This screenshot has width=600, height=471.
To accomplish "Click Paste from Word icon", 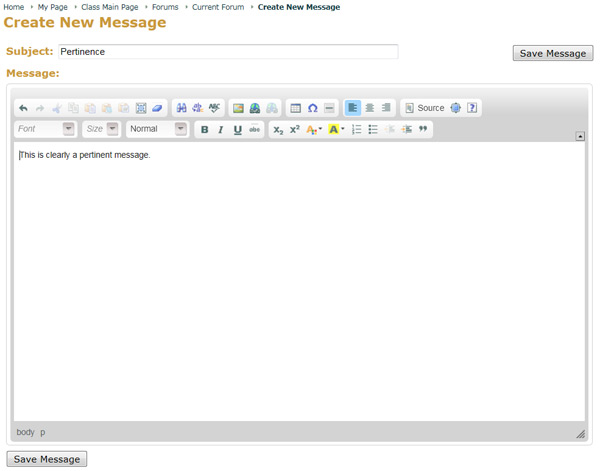I will (x=124, y=108).
